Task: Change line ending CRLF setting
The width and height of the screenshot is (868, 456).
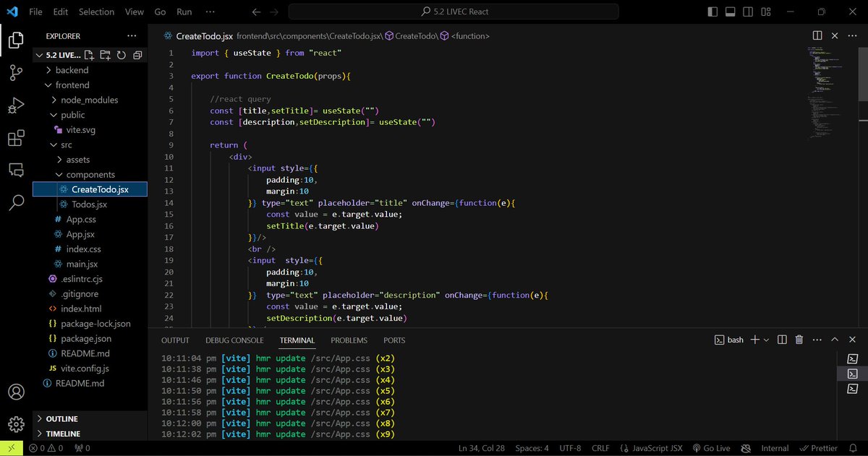Action: tap(600, 449)
